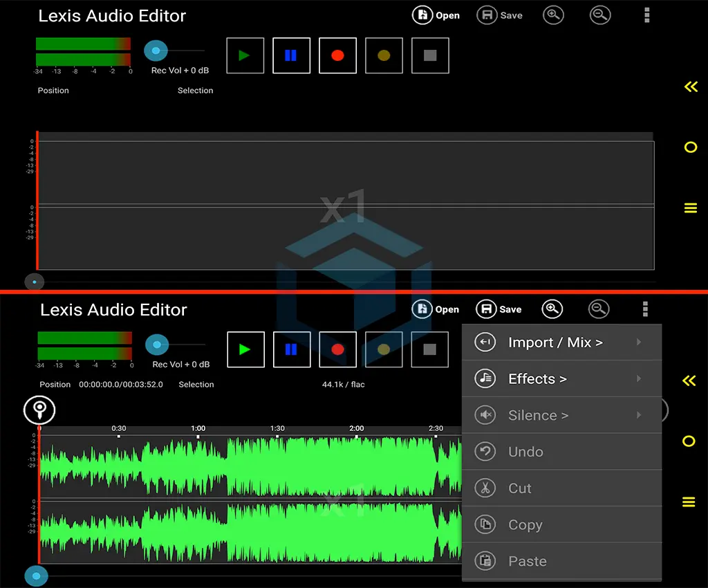The width and height of the screenshot is (708, 588).
Task: Click location pin marker above waveform
Action: click(x=39, y=410)
